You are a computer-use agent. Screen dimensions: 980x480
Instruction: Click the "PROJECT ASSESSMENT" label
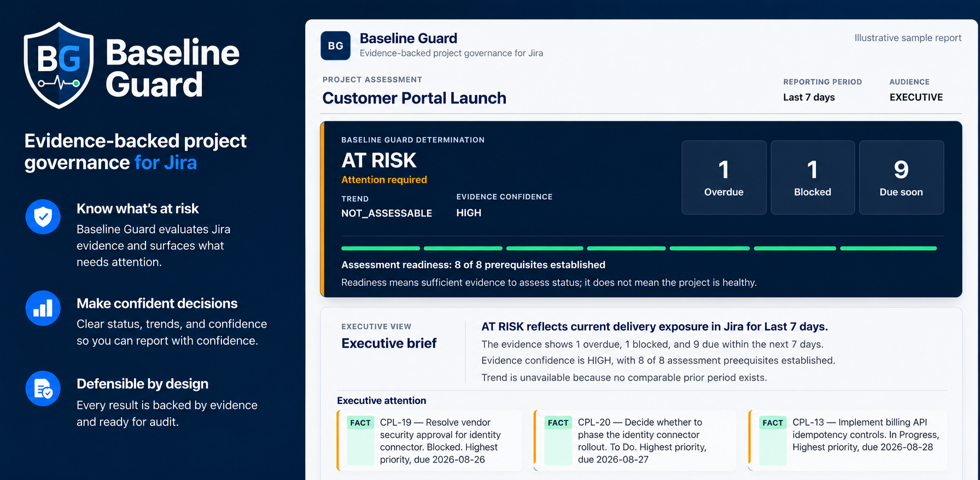[372, 80]
